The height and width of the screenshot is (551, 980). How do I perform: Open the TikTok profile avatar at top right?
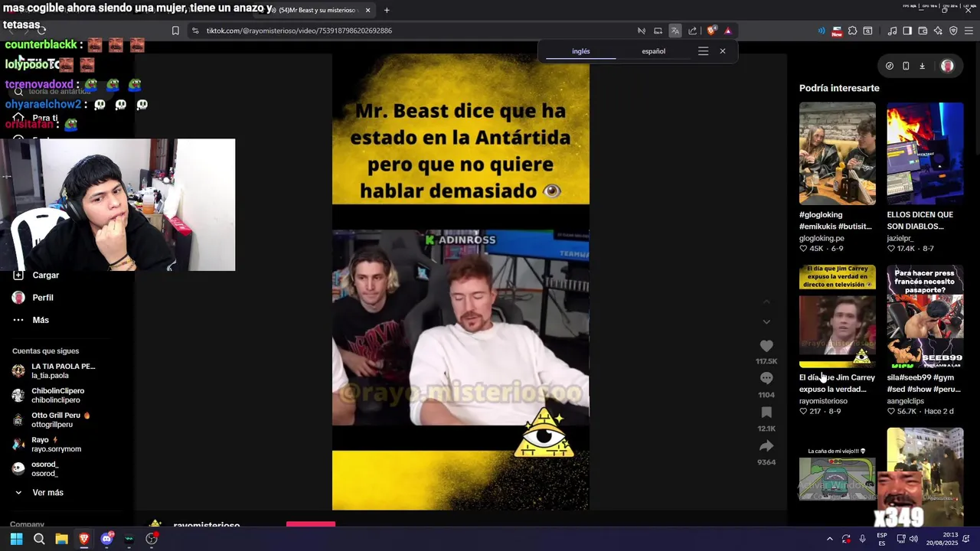(x=947, y=66)
